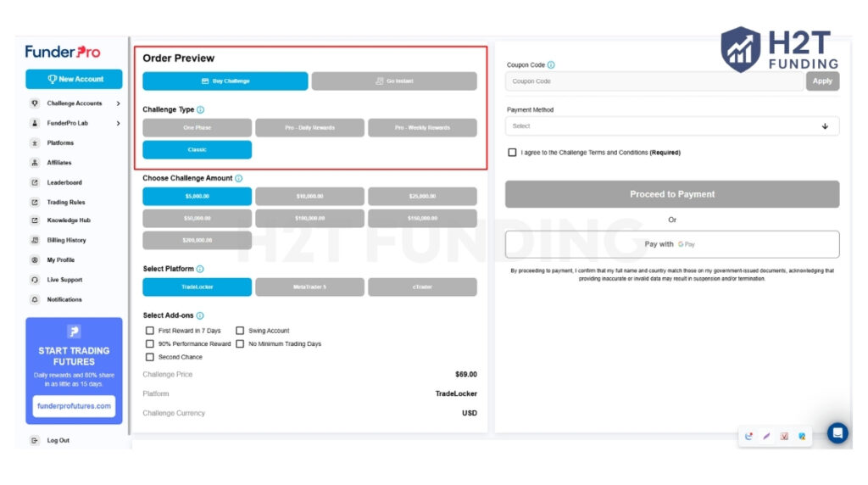The width and height of the screenshot is (868, 485).
Task: Choose the One Phase challenge type
Action: [197, 127]
